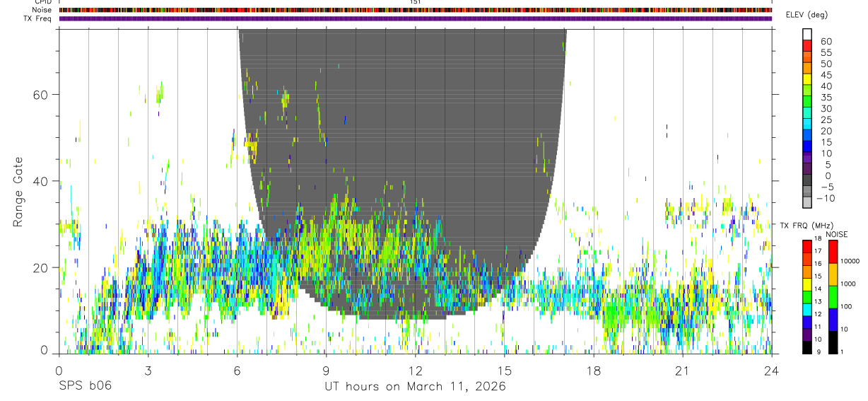Click the red swatch in TX FRQ colorbar

(x=807, y=245)
